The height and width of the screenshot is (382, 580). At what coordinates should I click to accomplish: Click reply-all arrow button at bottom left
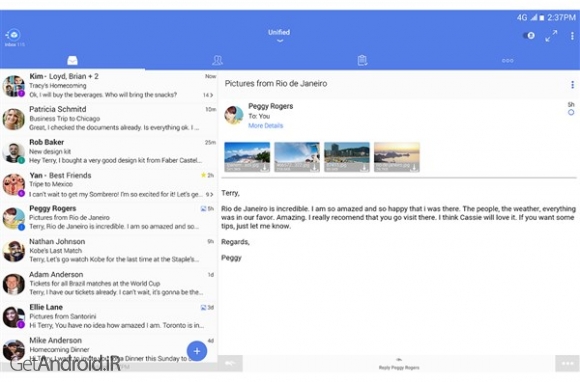point(230,364)
